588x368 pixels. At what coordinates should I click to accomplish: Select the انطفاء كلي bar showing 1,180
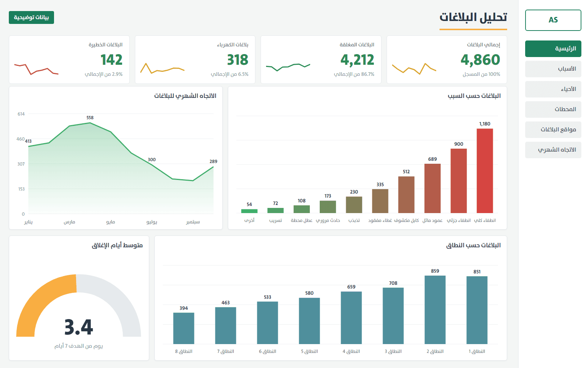[x=485, y=171]
